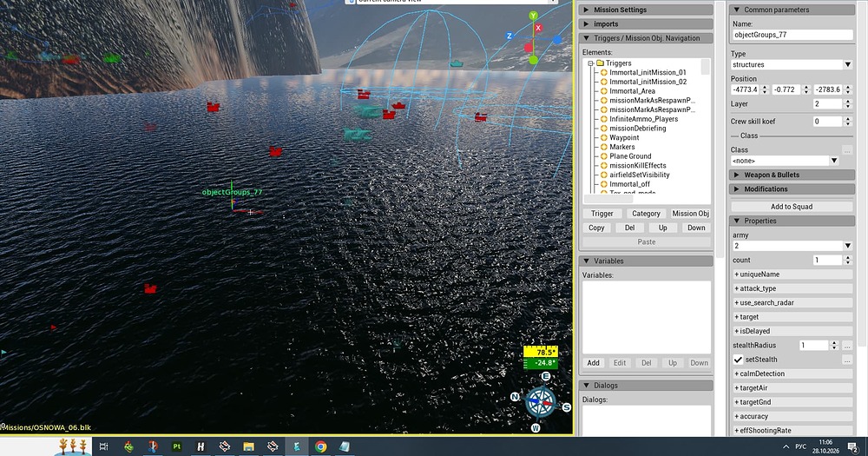Click the missionDebriefing trigger icon
Viewport: 868px width, 456px height.
[604, 129]
